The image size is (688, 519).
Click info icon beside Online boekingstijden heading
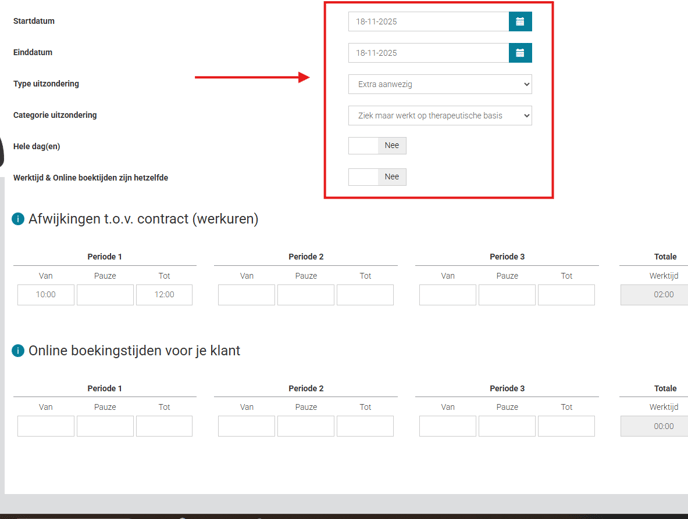[x=18, y=351]
